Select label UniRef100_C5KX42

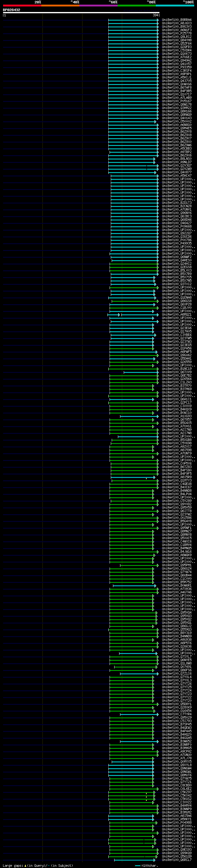point(176,796)
